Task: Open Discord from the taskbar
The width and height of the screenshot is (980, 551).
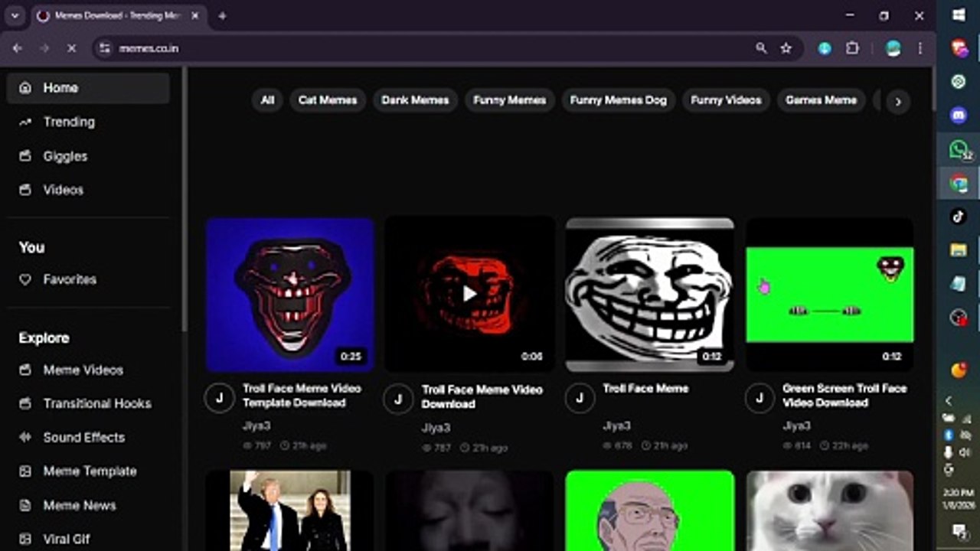Action: 959,115
